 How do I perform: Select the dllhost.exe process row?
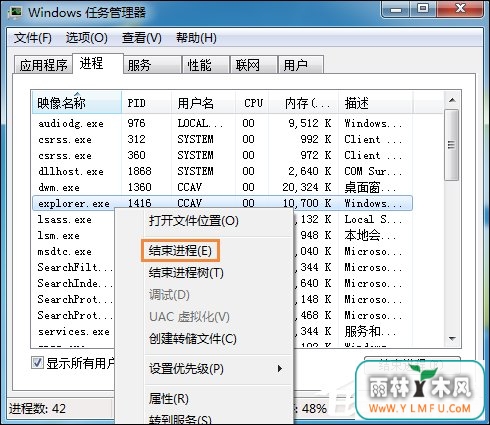(222, 171)
